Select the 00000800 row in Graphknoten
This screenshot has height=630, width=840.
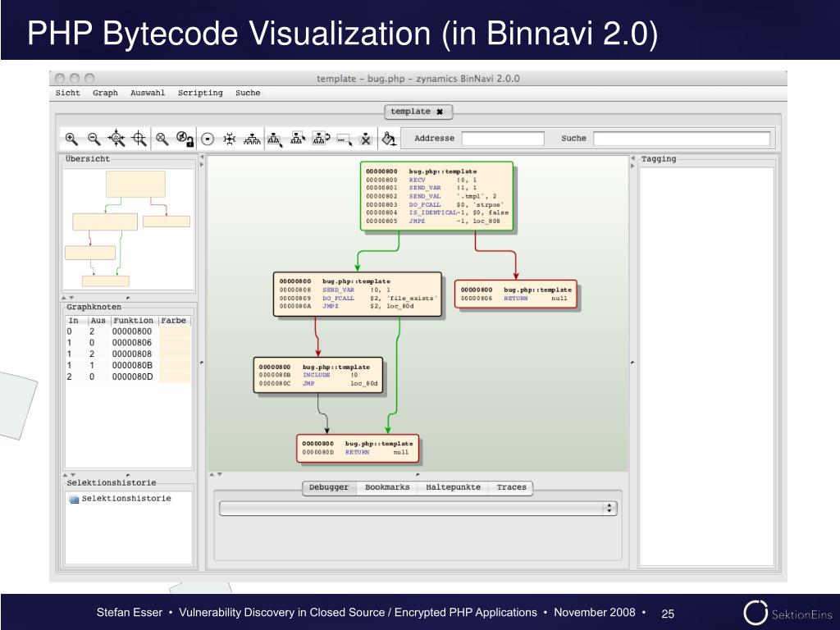coord(128,331)
